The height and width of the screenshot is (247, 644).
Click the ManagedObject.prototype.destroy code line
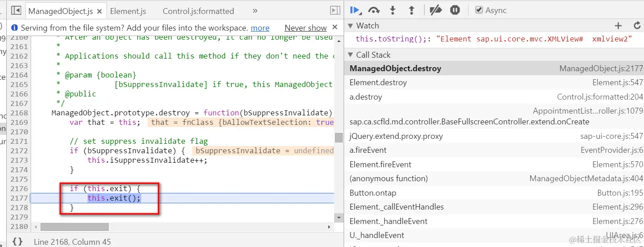pos(192,113)
